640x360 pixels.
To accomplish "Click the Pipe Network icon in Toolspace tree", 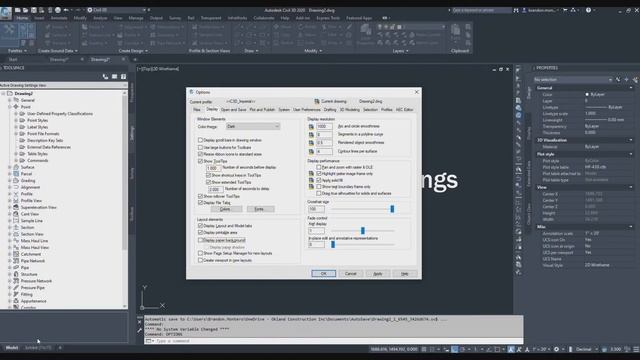I will [16, 261].
